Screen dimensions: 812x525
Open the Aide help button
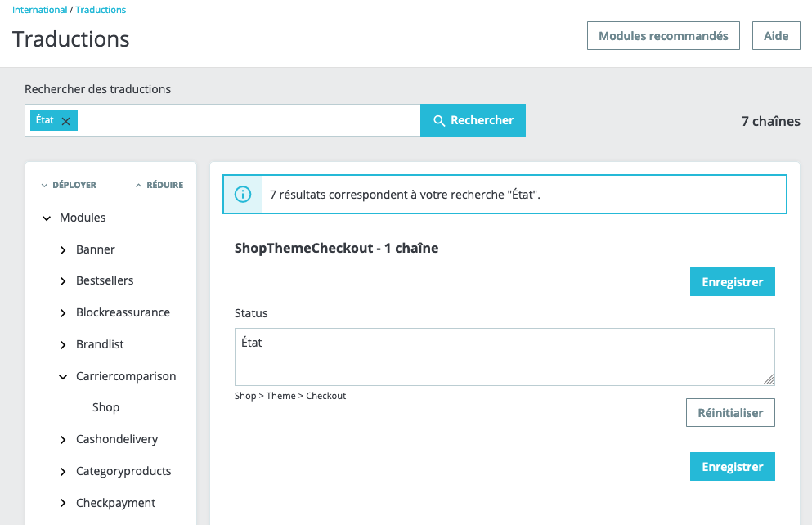point(776,36)
